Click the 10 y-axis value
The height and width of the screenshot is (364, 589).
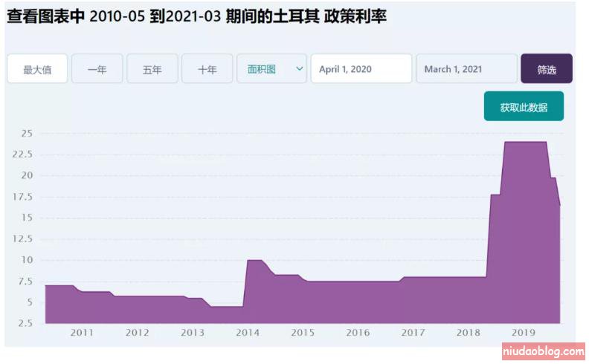click(27, 260)
